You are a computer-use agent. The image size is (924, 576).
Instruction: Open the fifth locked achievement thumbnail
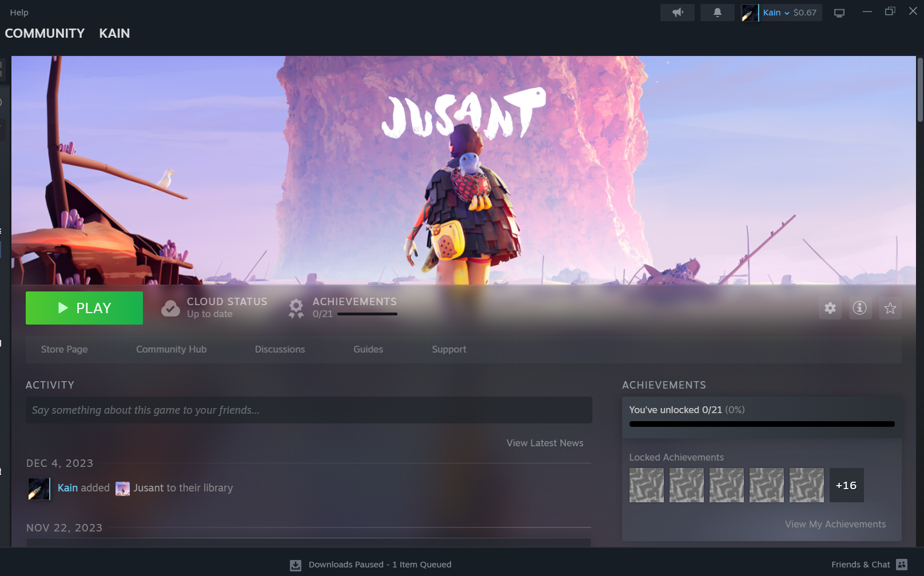[x=807, y=485]
